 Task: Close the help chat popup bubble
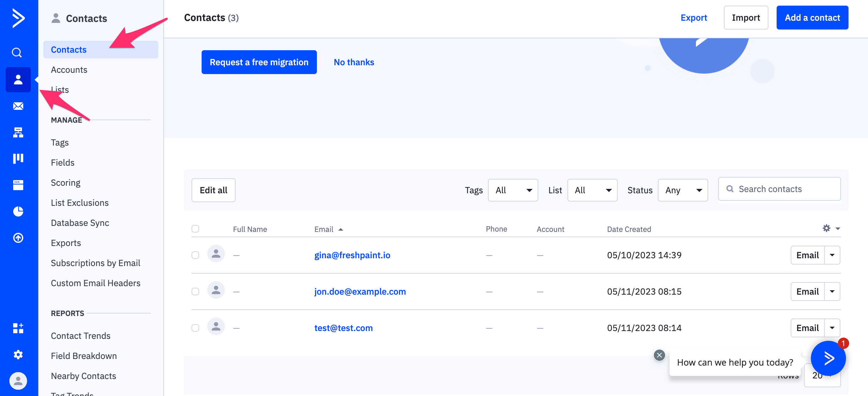click(659, 355)
